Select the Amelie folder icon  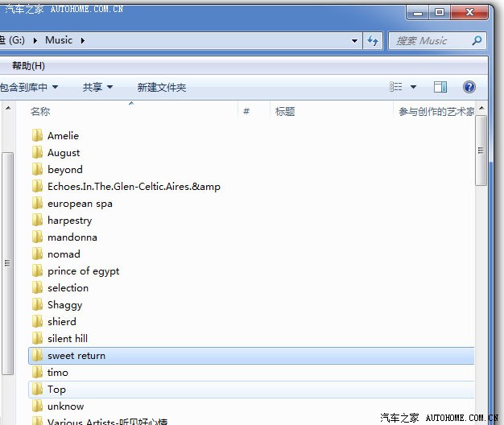pyautogui.click(x=37, y=135)
